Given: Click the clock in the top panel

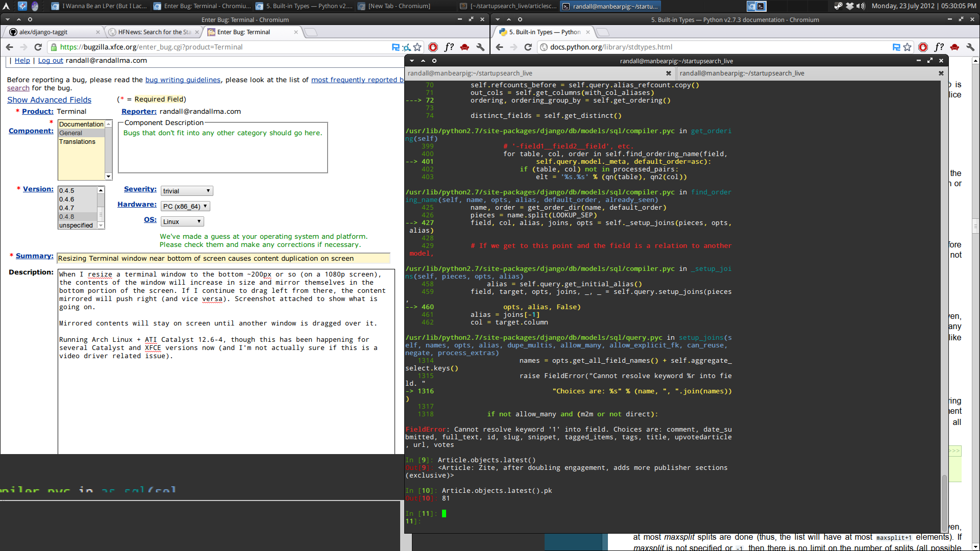Looking at the screenshot, I should pyautogui.click(x=924, y=6).
